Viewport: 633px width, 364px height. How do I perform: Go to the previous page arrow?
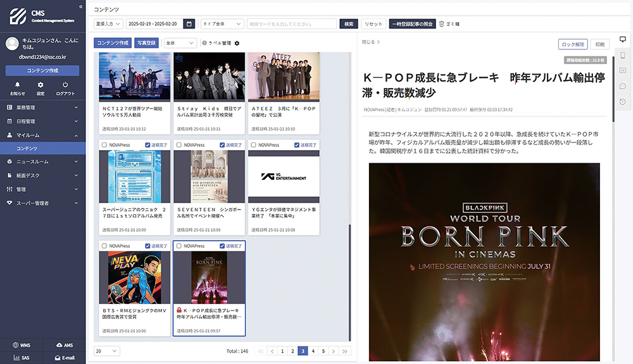[x=272, y=351]
